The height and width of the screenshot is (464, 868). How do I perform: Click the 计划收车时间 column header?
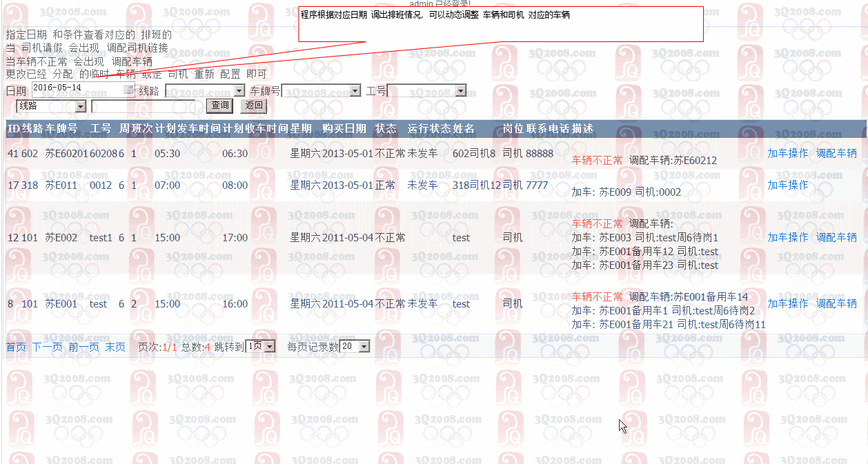click(255, 128)
